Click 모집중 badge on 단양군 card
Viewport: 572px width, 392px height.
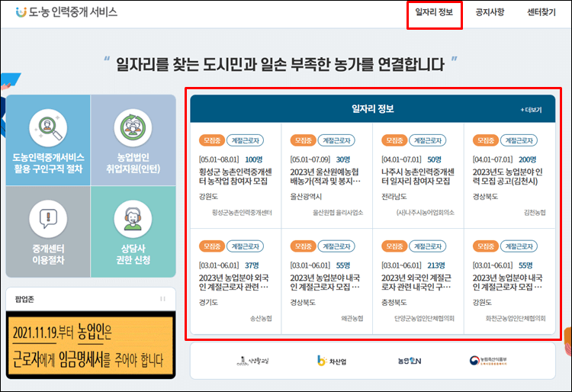(x=394, y=246)
